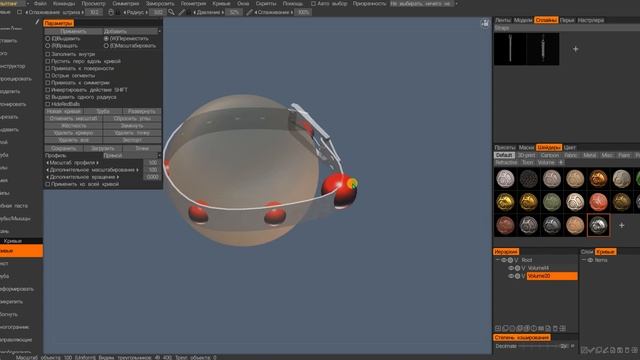Hide Volume20 with its eye icon
This screenshot has width=640, height=360.
click(x=511, y=276)
